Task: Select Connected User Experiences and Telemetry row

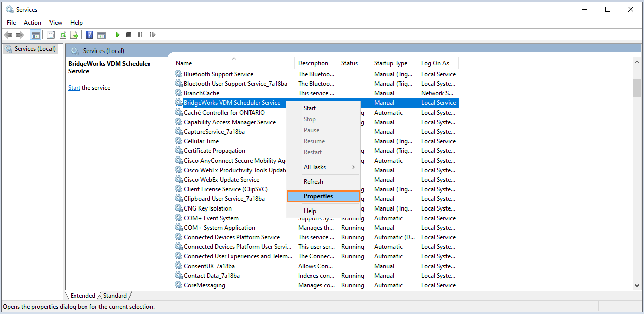Action: pyautogui.click(x=316, y=256)
